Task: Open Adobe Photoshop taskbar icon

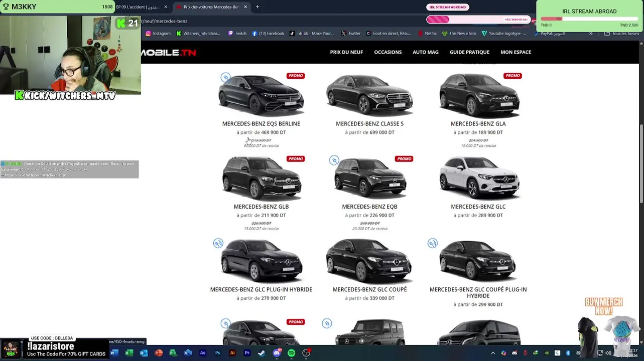Action: click(x=217, y=353)
